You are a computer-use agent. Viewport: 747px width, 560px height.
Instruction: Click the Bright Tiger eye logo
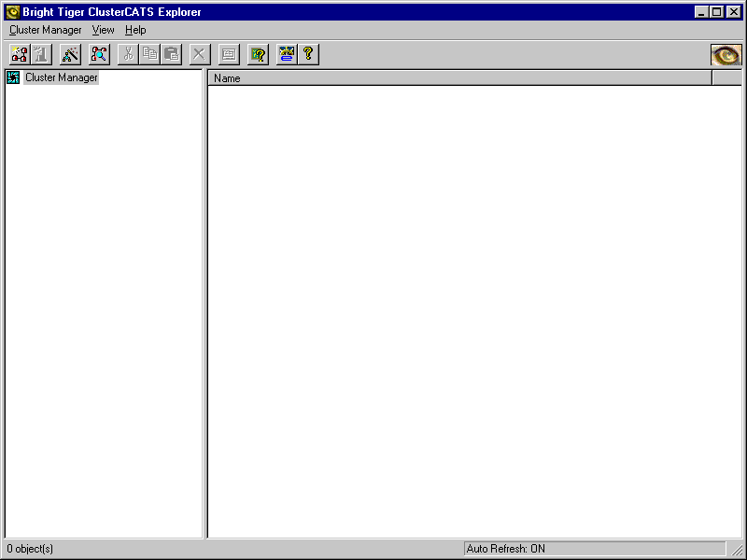(x=726, y=55)
